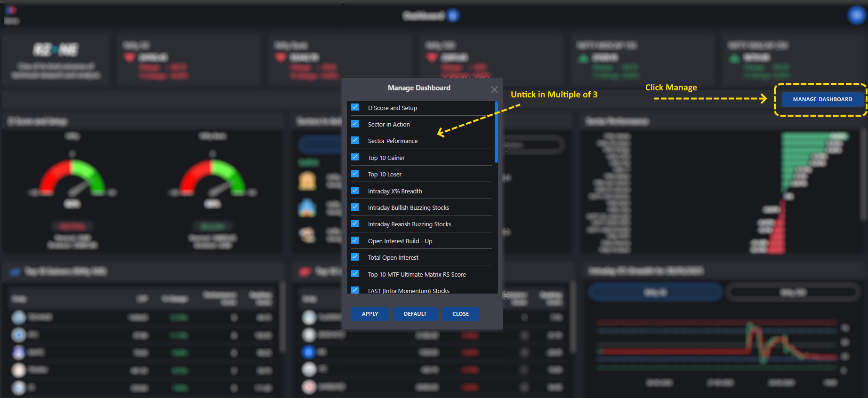
Task: Open the MANAGE DASHBOARD button
Action: coord(822,99)
